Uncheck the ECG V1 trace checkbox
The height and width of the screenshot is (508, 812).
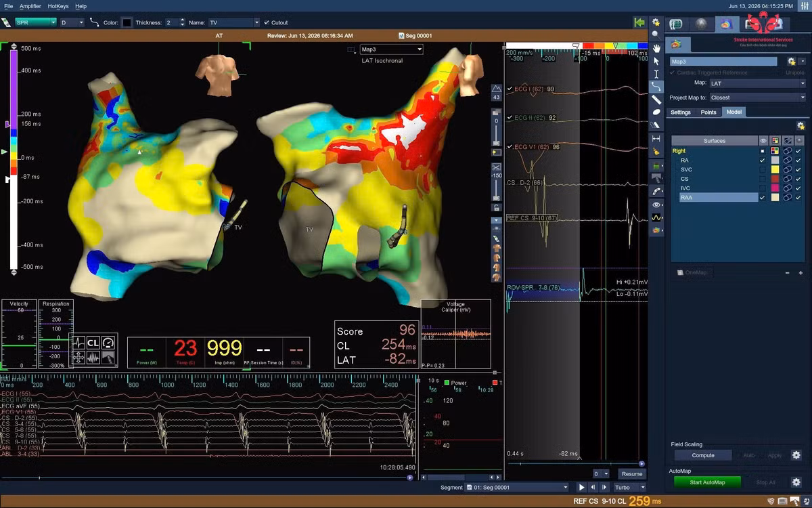click(510, 147)
